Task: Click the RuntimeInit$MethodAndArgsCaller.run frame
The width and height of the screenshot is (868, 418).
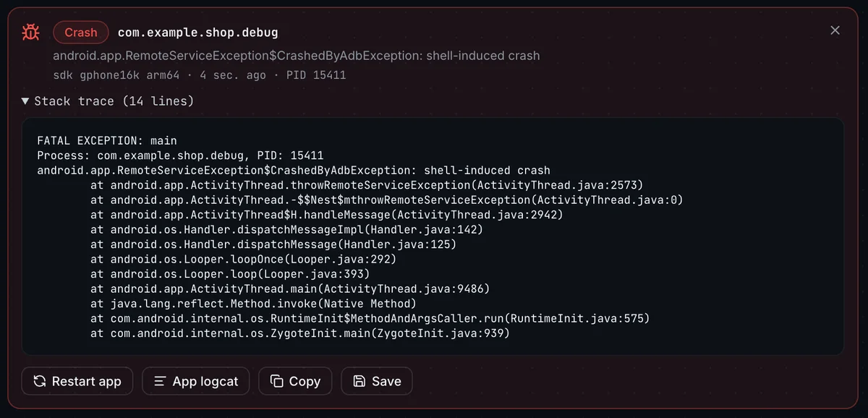Action: click(x=370, y=319)
